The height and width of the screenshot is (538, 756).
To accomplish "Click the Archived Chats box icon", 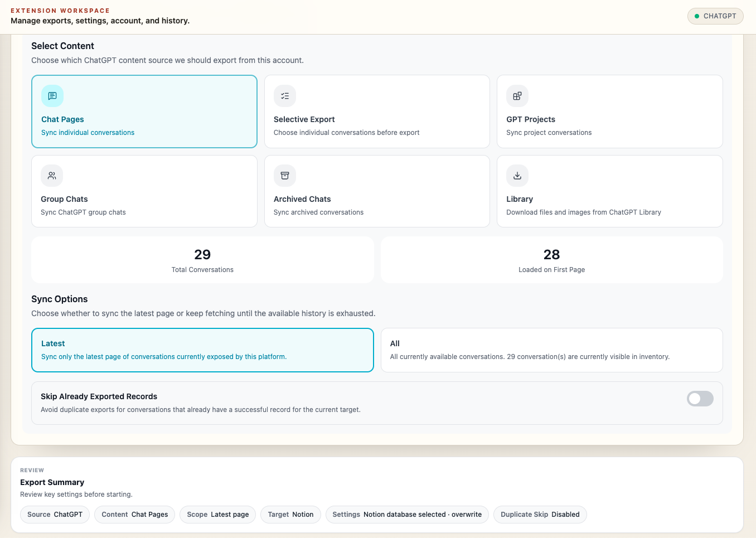I will [x=285, y=176].
